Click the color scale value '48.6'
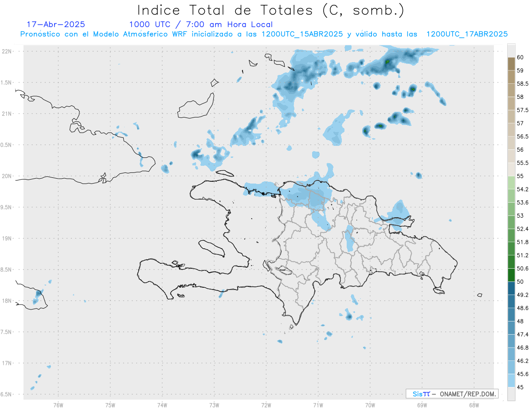Image resolution: width=532 pixels, height=411 pixels. pyautogui.click(x=522, y=308)
